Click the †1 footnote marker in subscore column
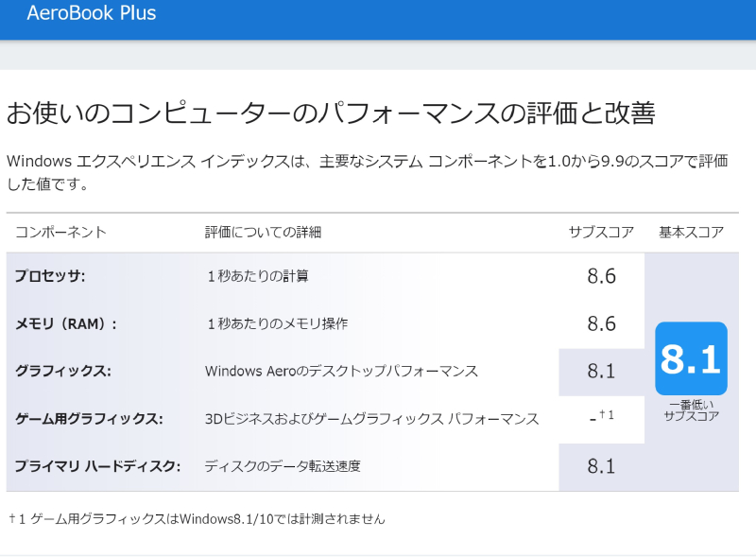This screenshot has width=756, height=557. pos(607,414)
